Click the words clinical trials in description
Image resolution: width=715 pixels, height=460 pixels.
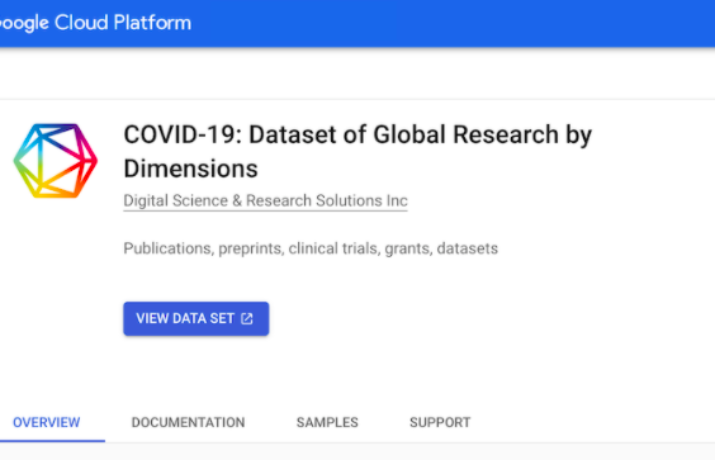click(334, 249)
